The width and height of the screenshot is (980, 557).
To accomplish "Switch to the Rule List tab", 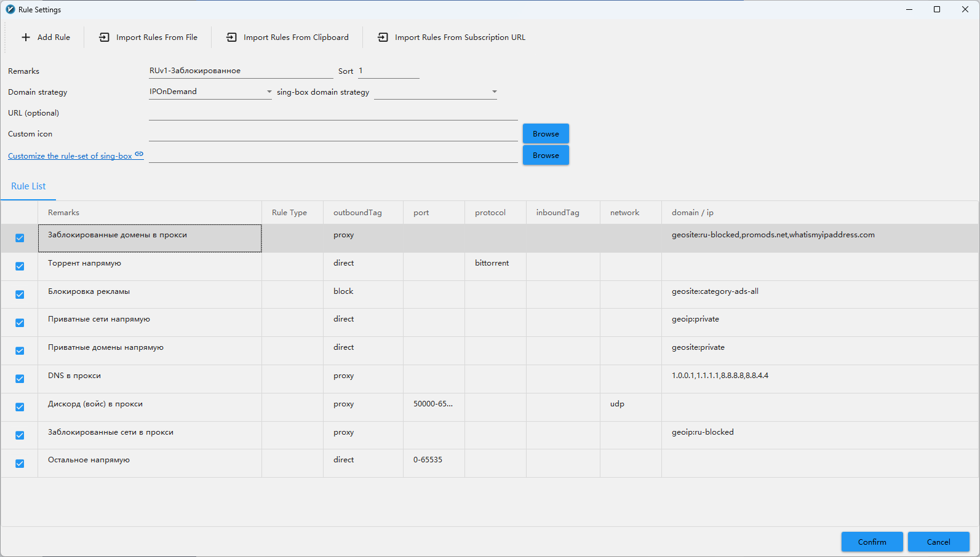I will [28, 186].
